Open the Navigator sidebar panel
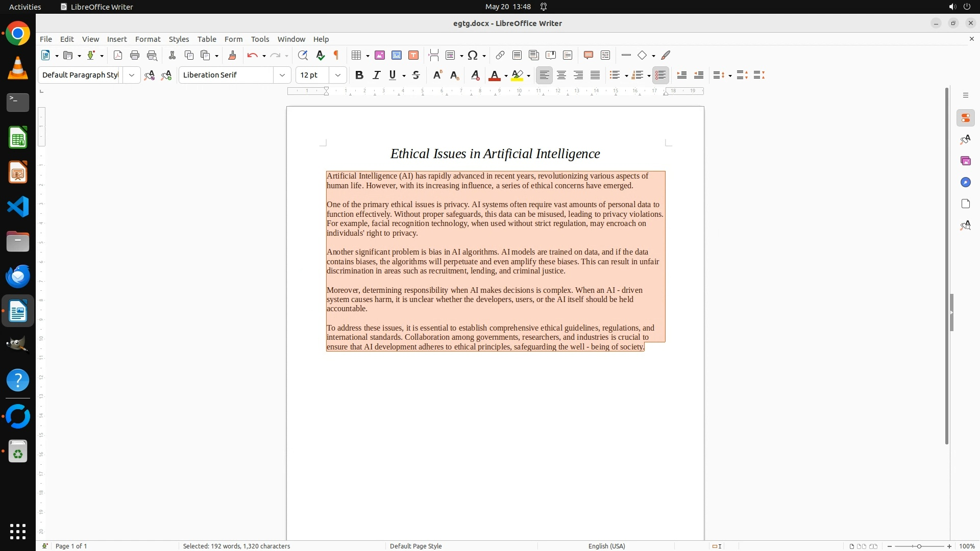This screenshot has width=980, height=551. tap(965, 183)
